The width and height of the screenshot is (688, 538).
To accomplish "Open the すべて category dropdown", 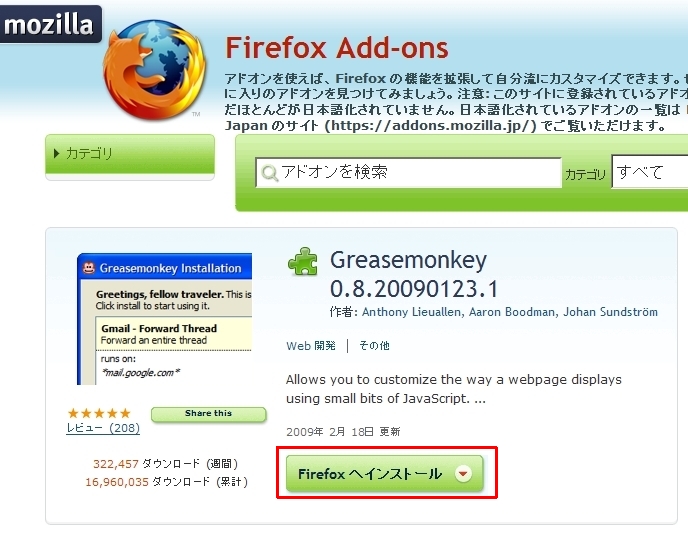I will (x=650, y=172).
